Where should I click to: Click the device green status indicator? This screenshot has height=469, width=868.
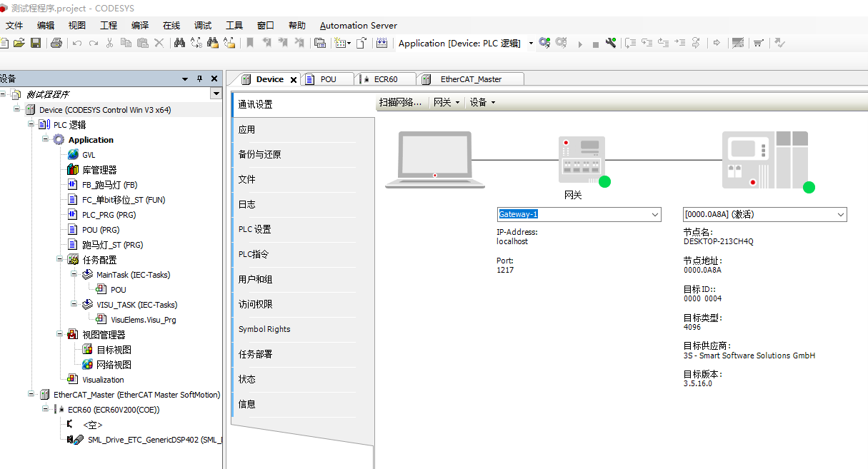tap(809, 187)
